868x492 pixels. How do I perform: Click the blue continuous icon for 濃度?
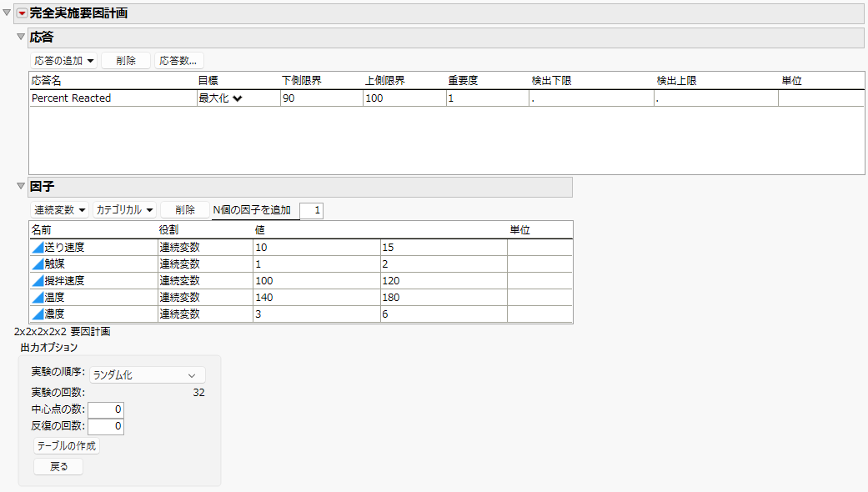click(37, 314)
